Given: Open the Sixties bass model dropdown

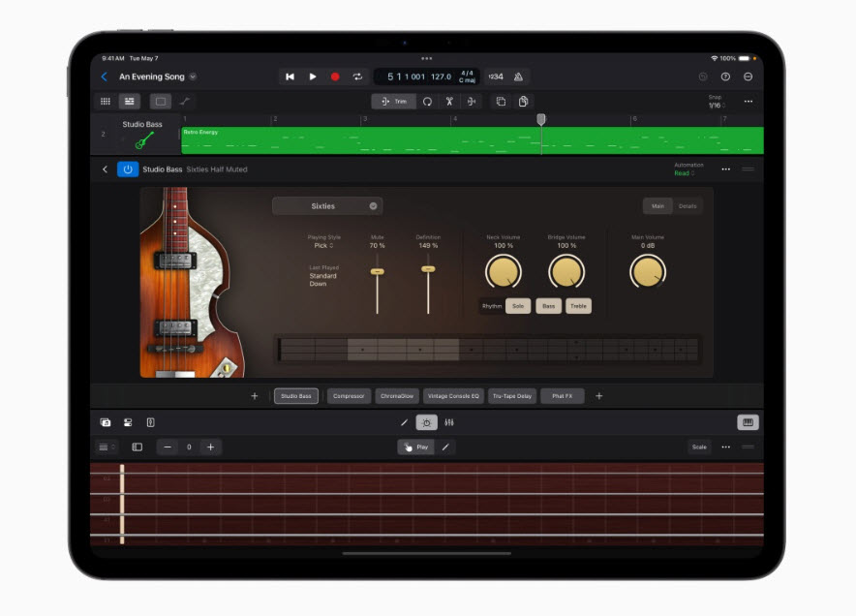Looking at the screenshot, I should [327, 206].
